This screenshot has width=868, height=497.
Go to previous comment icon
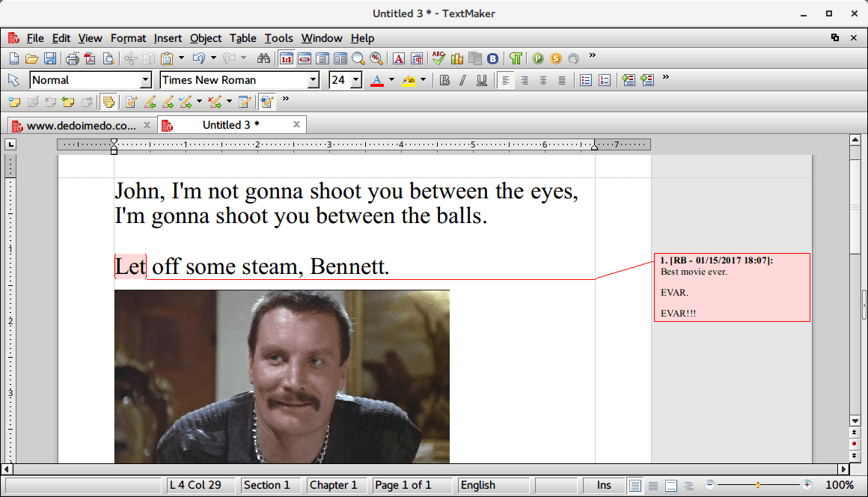[x=68, y=102]
